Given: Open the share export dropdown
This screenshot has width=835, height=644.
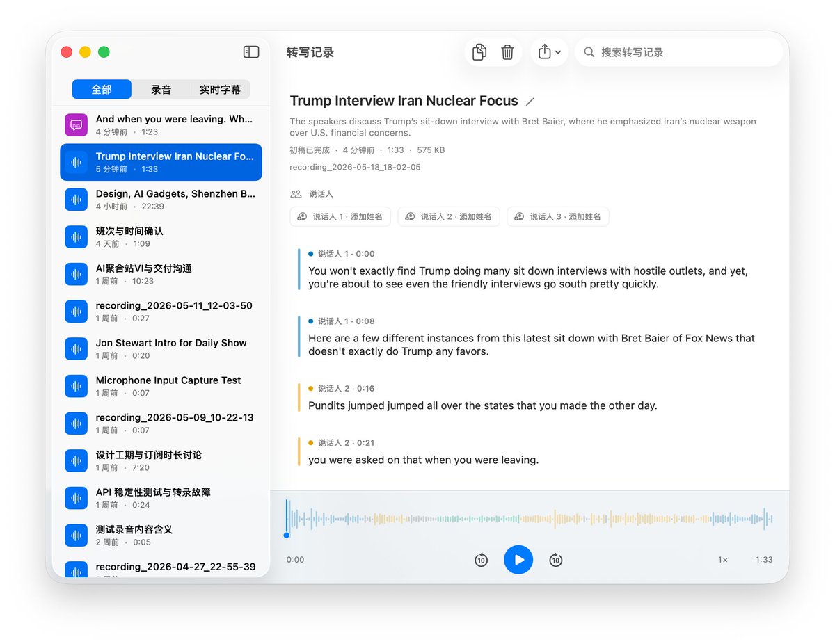Looking at the screenshot, I should (550, 52).
